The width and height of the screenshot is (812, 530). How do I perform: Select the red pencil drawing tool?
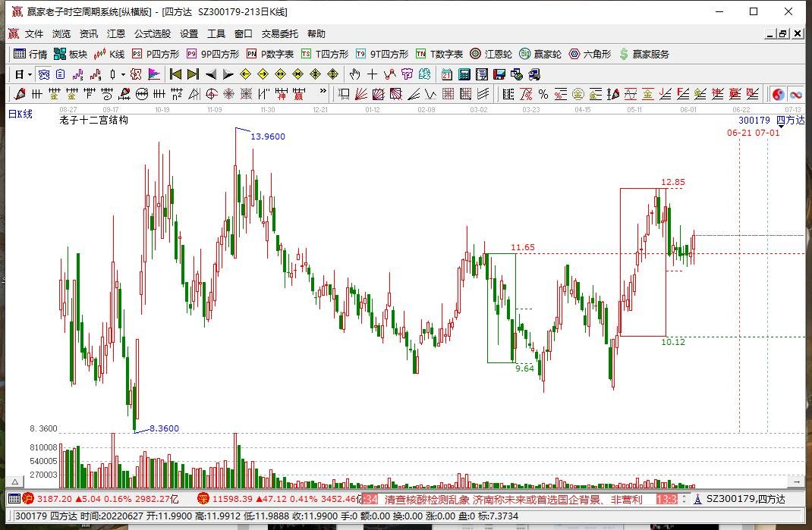click(x=20, y=94)
